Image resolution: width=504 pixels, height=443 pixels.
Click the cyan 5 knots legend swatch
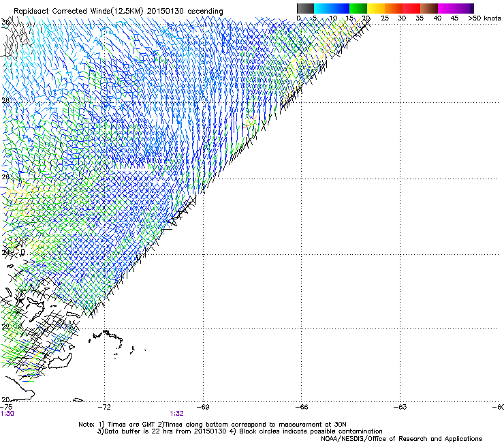click(x=323, y=8)
